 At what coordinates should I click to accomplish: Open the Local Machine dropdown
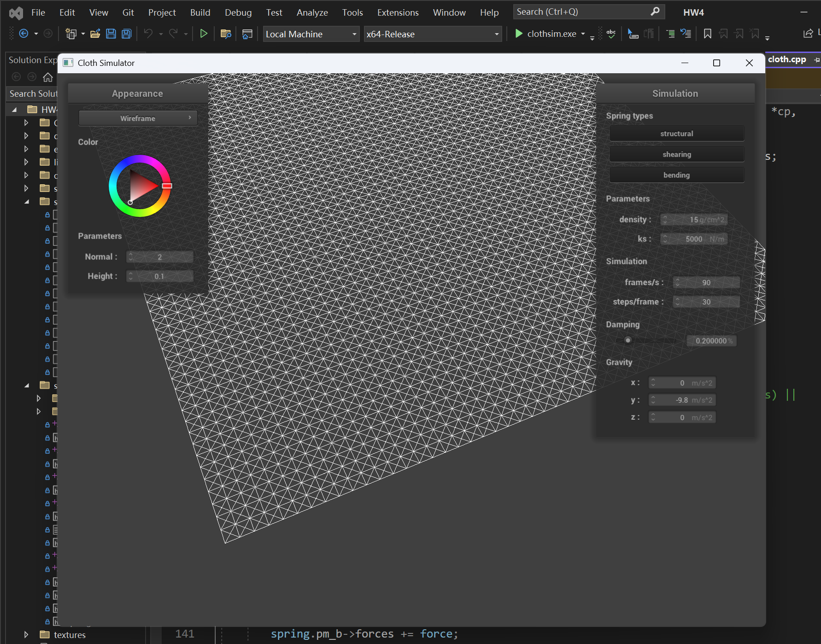pos(311,34)
